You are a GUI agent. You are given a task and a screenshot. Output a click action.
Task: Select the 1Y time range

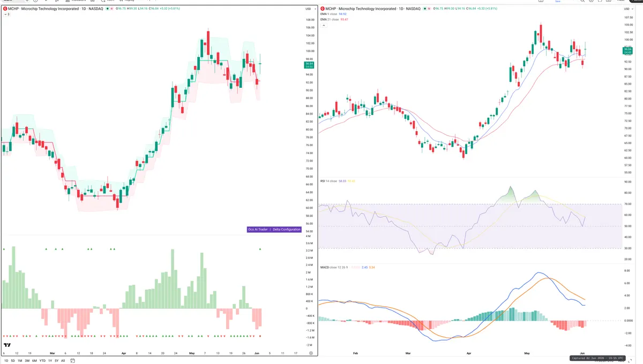pos(50,361)
